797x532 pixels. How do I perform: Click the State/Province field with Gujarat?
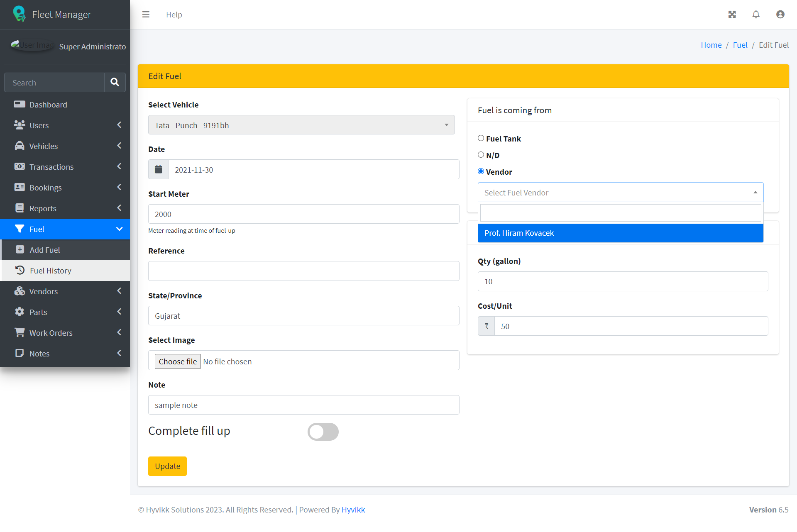[303, 316]
